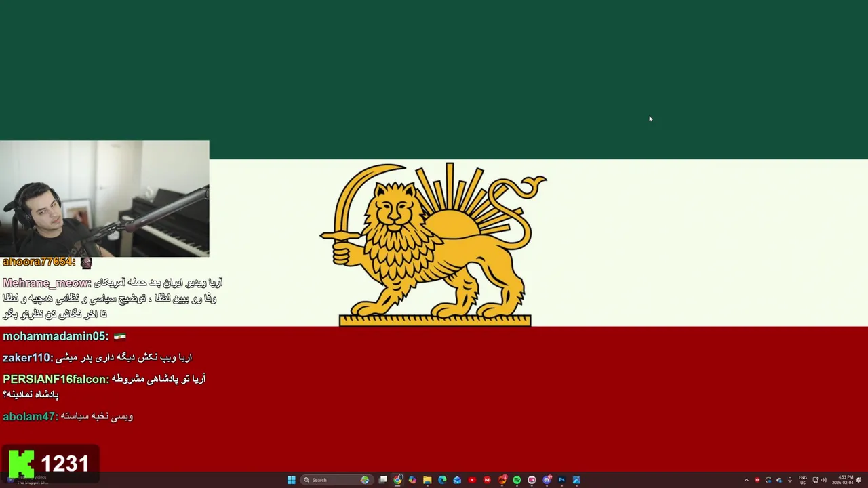The image size is (868, 488).
Task: Open clock and date flyout
Action: coord(843,480)
